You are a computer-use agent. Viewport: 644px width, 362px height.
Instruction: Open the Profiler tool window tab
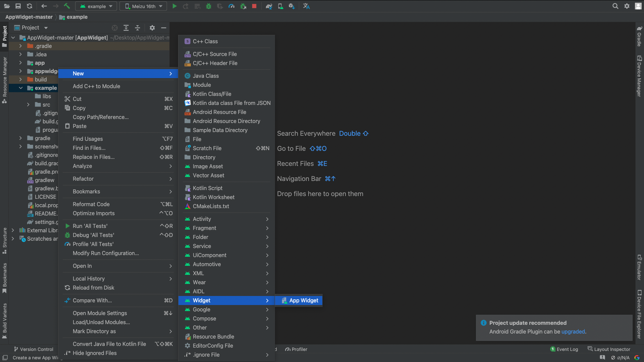(296, 349)
